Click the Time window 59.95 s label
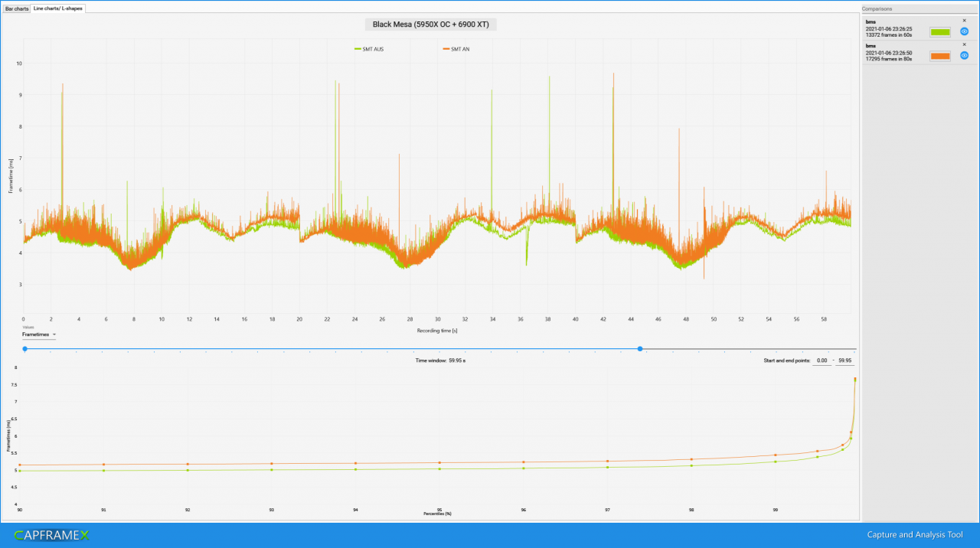This screenshot has height=548, width=980. click(x=440, y=360)
